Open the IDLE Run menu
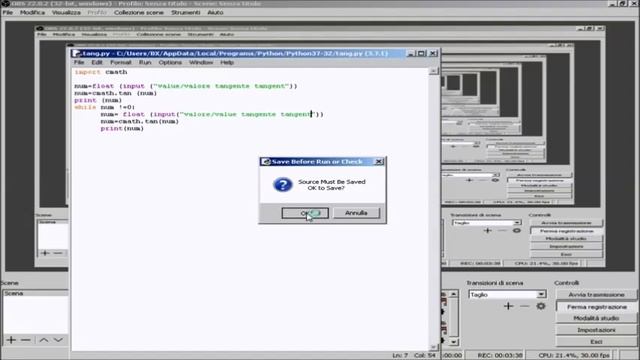Viewport: 640px width, 360px height. click(145, 62)
